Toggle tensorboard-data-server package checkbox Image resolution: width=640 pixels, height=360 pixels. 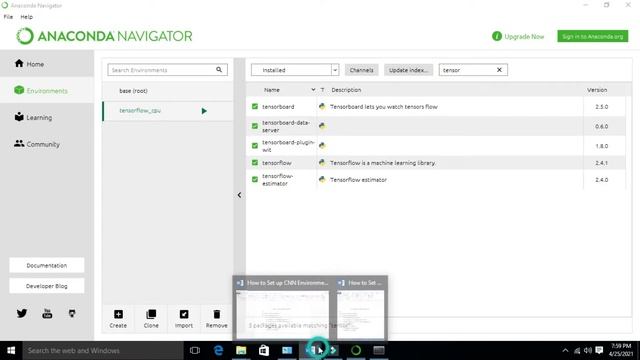pos(255,126)
